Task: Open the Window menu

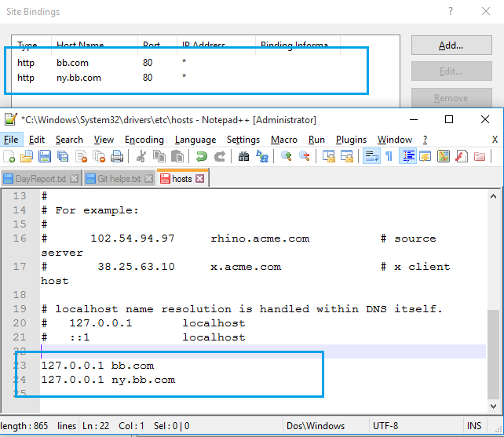Action: pos(394,140)
